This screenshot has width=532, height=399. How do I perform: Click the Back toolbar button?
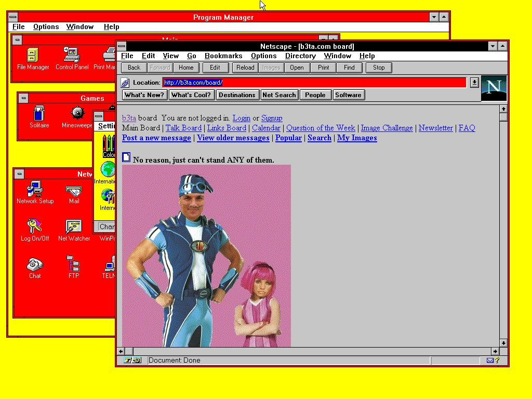tap(134, 68)
